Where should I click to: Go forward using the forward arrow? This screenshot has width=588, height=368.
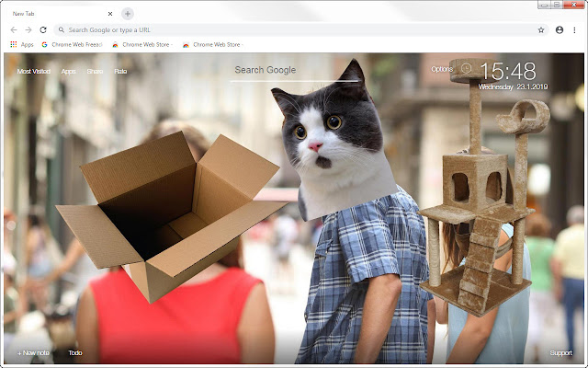click(28, 30)
